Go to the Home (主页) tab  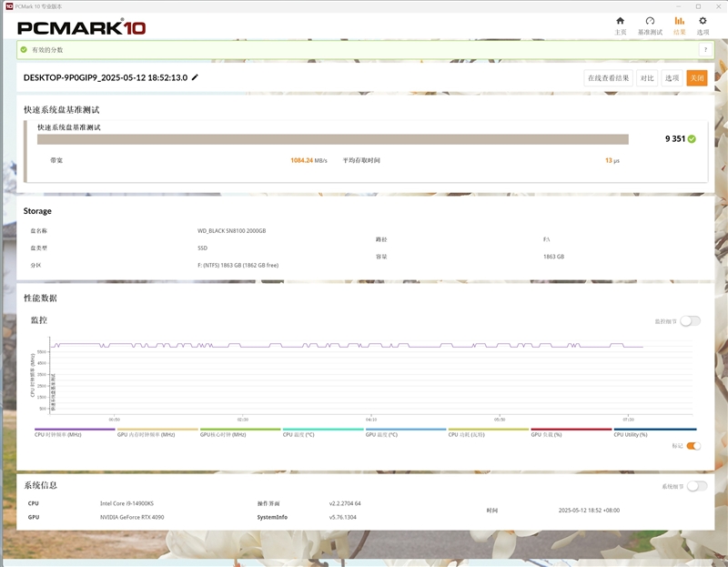621,26
